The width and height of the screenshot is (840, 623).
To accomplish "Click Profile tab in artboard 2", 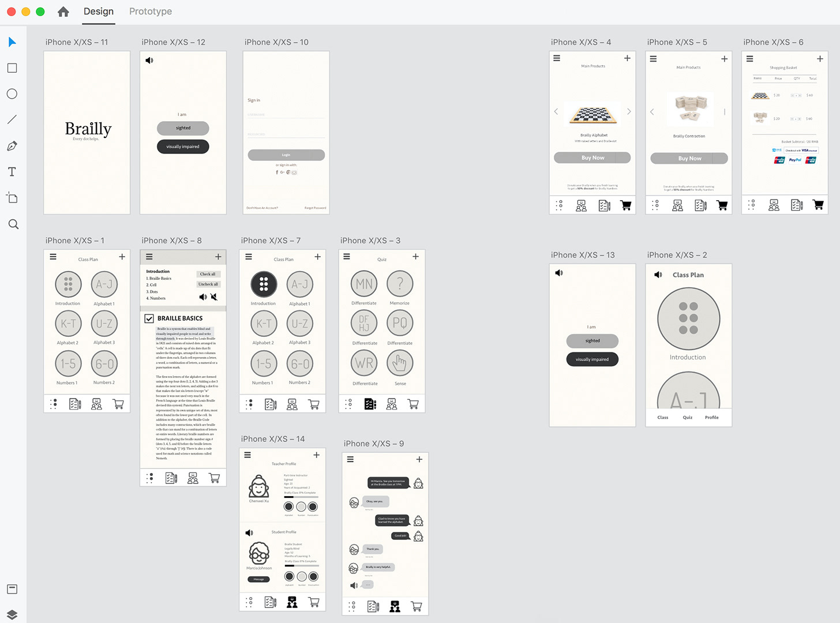I will 712,418.
